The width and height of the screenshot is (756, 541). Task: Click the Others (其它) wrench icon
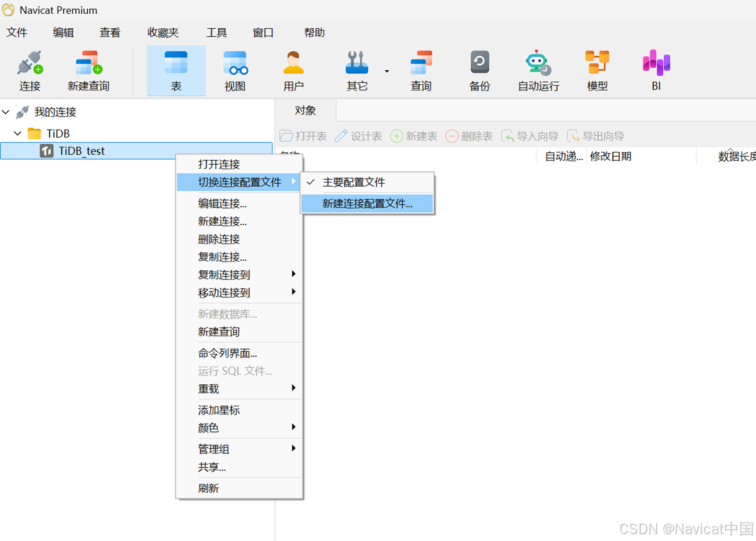(357, 63)
